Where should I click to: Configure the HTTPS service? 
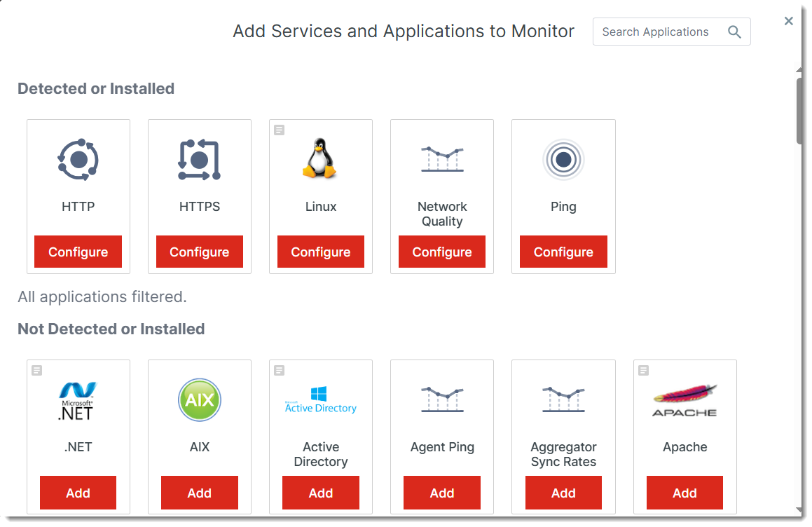200,252
